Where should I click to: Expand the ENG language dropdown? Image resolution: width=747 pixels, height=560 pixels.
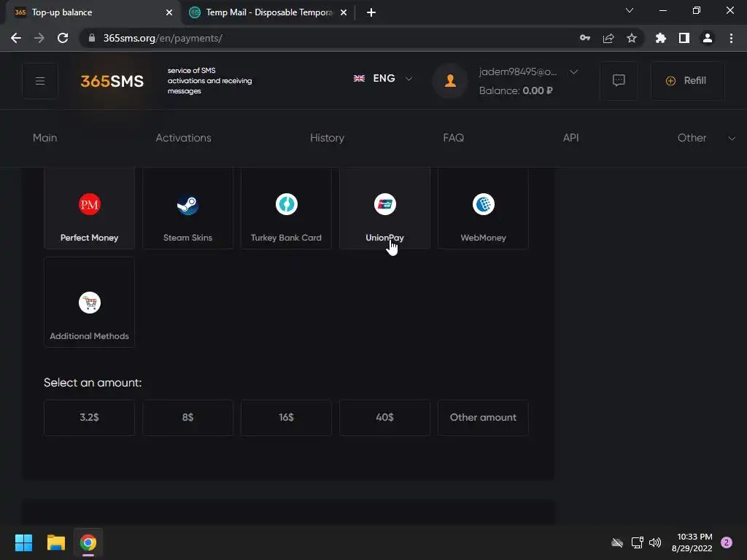[383, 79]
